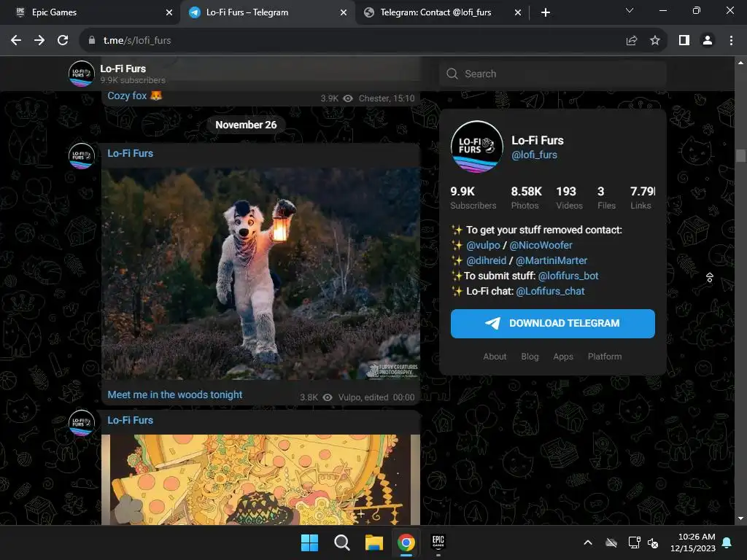The image size is (747, 560).
Task: Click the page scrollbar thumb
Action: point(740,156)
